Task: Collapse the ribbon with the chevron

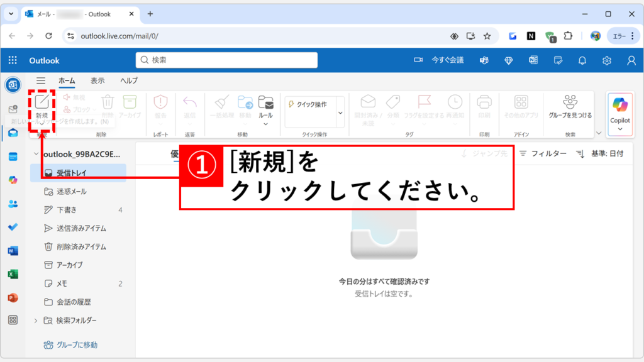Action: pyautogui.click(x=599, y=133)
